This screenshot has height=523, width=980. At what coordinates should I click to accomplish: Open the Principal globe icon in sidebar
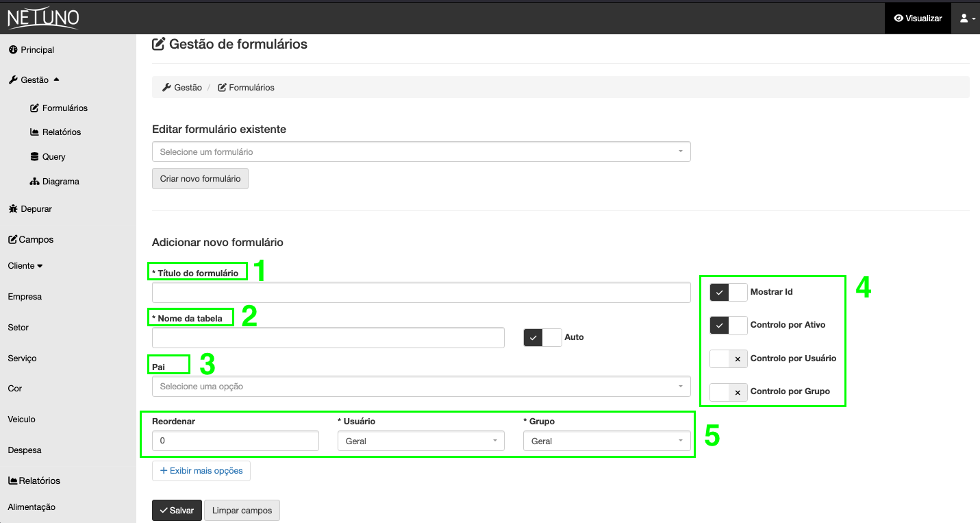tap(12, 49)
